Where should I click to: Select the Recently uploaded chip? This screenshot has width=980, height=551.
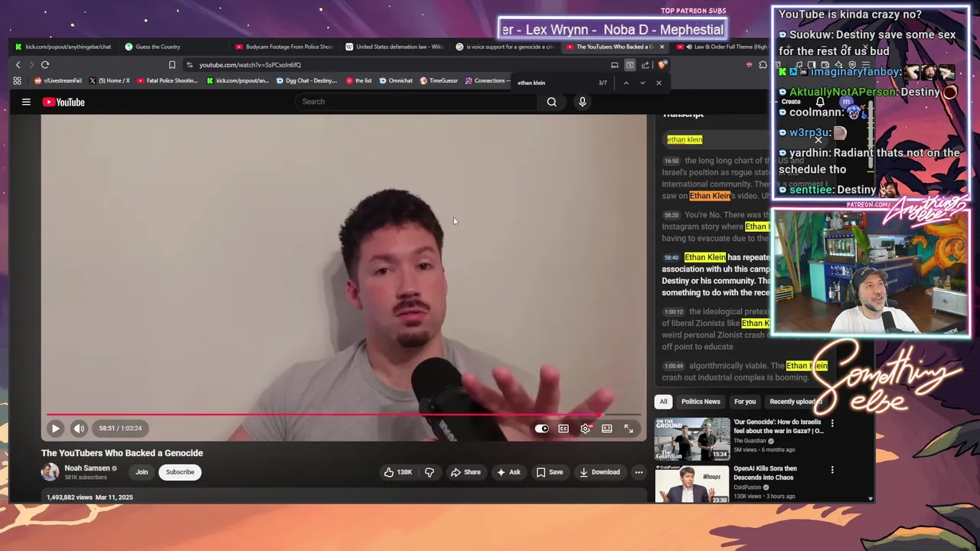tap(793, 402)
